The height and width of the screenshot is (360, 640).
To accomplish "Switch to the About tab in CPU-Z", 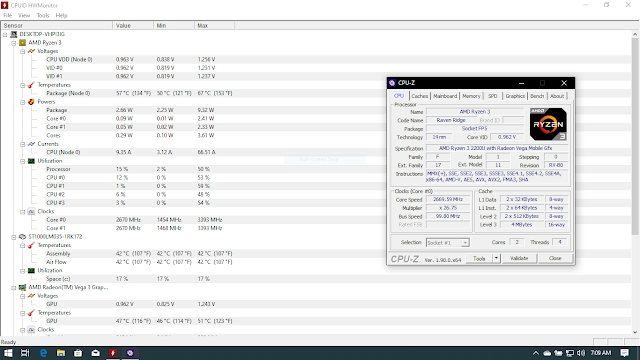I will click(x=557, y=96).
